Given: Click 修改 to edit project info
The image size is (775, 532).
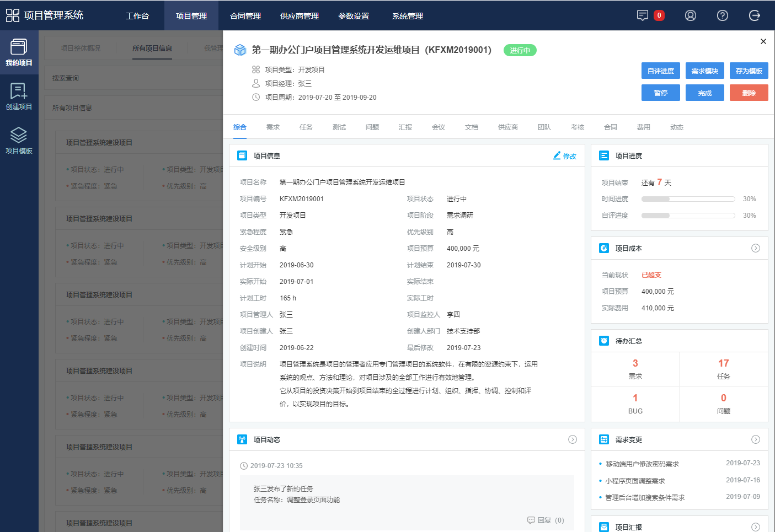Looking at the screenshot, I should click(565, 156).
